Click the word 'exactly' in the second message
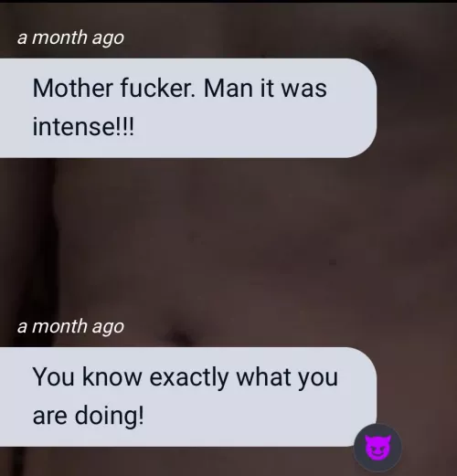457x476 pixels. [x=189, y=378]
